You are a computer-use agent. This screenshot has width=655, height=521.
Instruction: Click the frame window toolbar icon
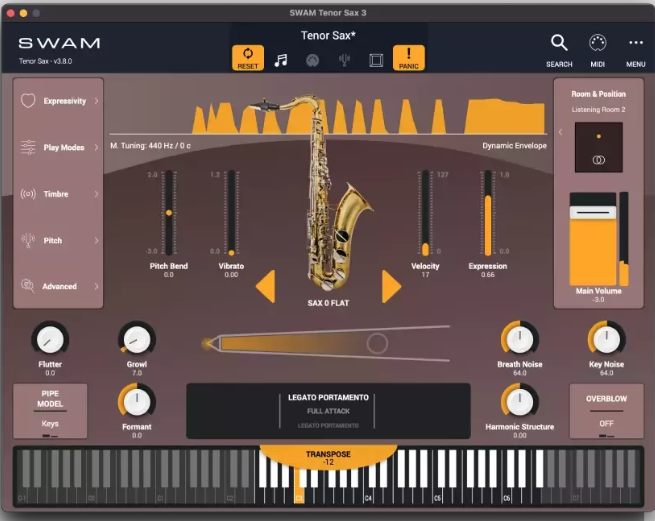click(376, 61)
